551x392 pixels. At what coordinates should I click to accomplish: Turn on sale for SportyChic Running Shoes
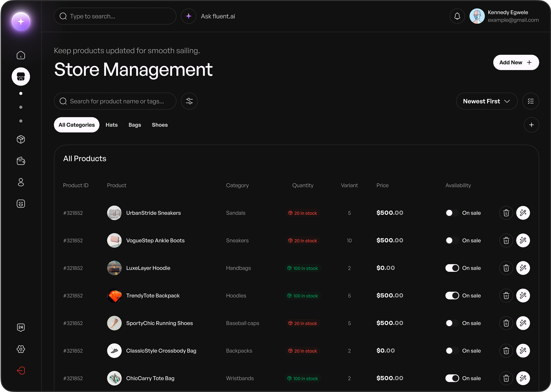pyautogui.click(x=452, y=323)
